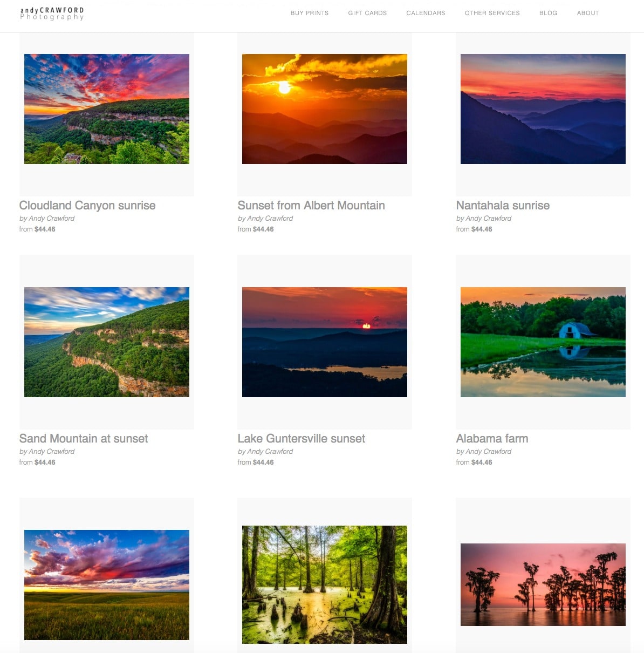Screen dimensions: 644x653
Task: Select the Nantahala sunrise photo thumbnail
Action: point(543,109)
